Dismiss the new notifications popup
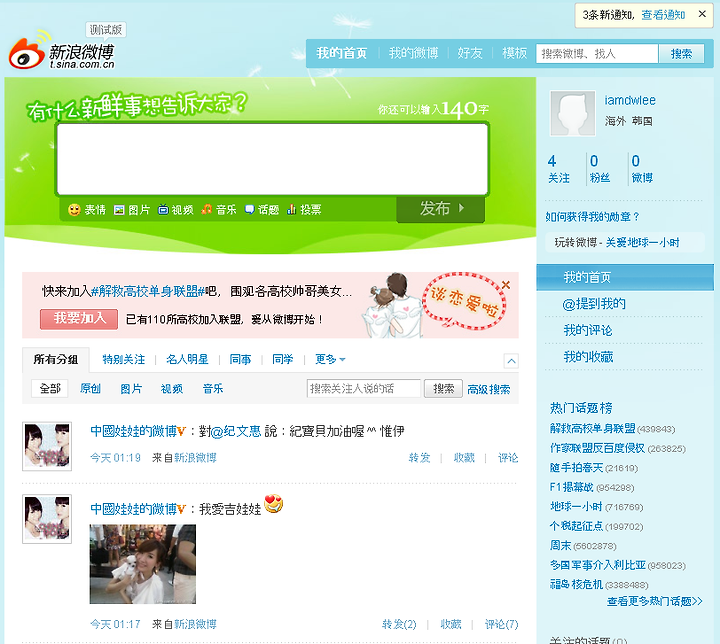720x644 pixels. (x=702, y=14)
